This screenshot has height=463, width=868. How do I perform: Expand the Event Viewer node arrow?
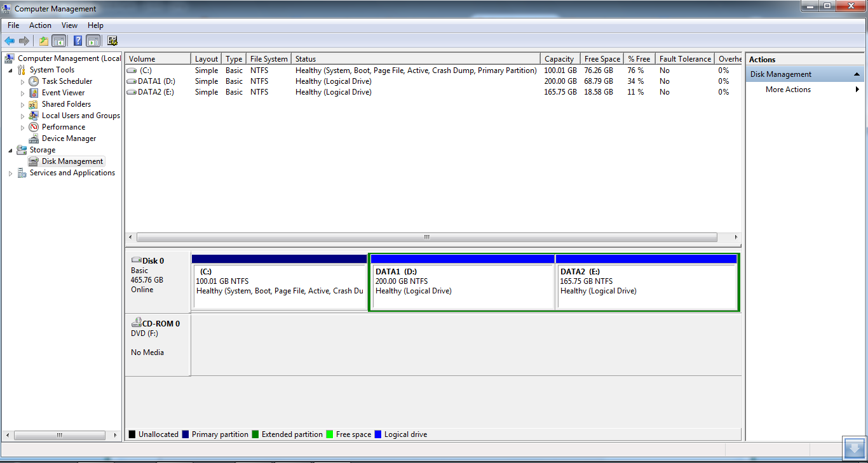pyautogui.click(x=22, y=93)
